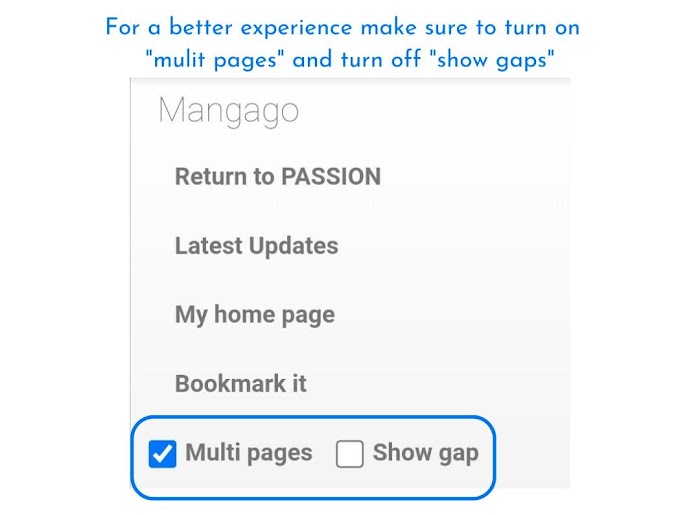Enable the Multi pages checkbox
The image size is (700, 515).
pyautogui.click(x=162, y=454)
